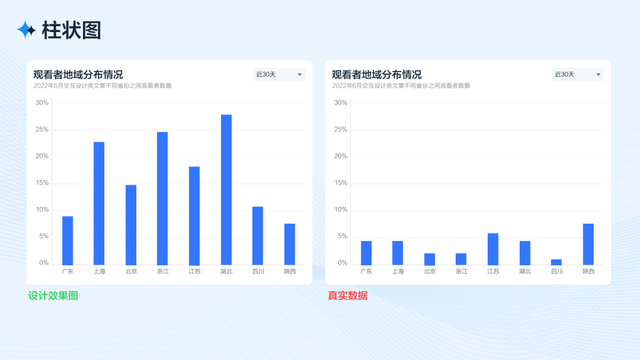Select 湖北 axis label in 设计效果图 chart
This screenshot has width=640, height=360.
coord(226,271)
